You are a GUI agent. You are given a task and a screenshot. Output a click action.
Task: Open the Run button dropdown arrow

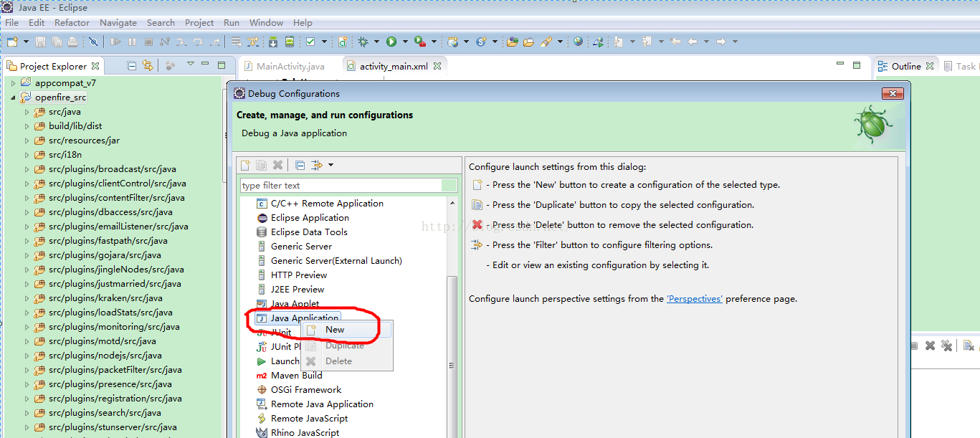(405, 42)
